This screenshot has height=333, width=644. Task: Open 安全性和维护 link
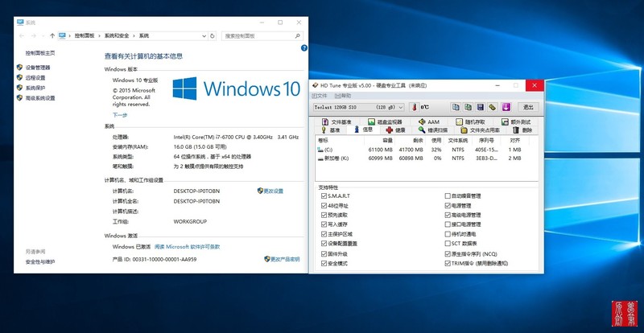[40, 261]
